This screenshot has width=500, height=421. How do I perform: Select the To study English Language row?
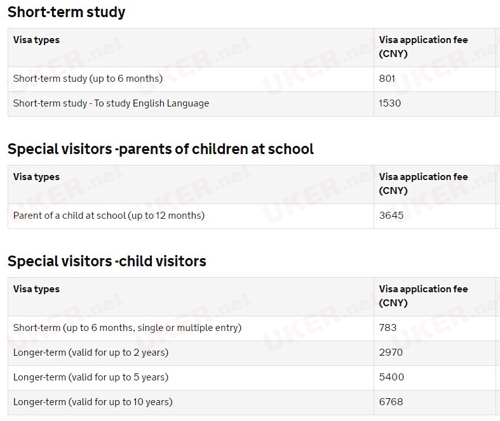coord(253,104)
